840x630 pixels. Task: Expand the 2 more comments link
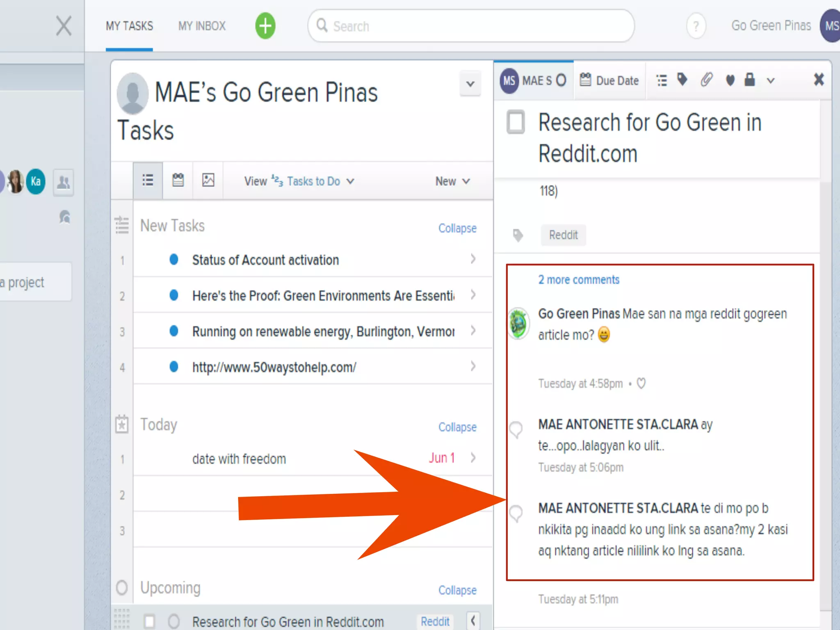pos(578,280)
